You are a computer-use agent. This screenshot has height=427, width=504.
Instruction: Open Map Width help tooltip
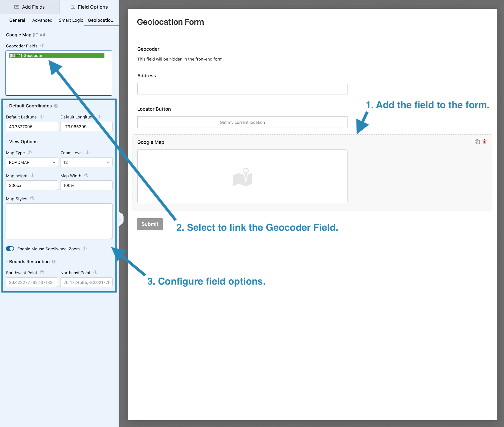coord(86,175)
